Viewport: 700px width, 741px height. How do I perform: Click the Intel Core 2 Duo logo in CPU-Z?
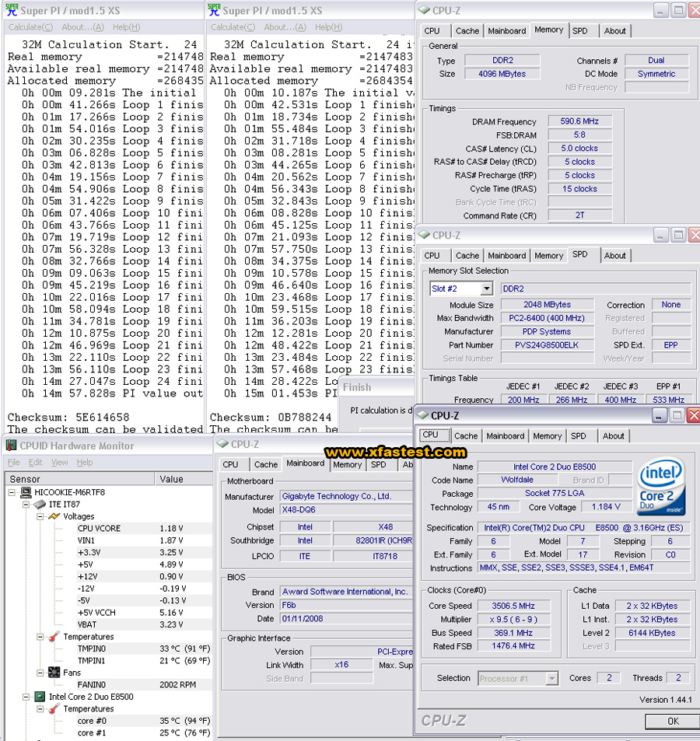point(661,486)
